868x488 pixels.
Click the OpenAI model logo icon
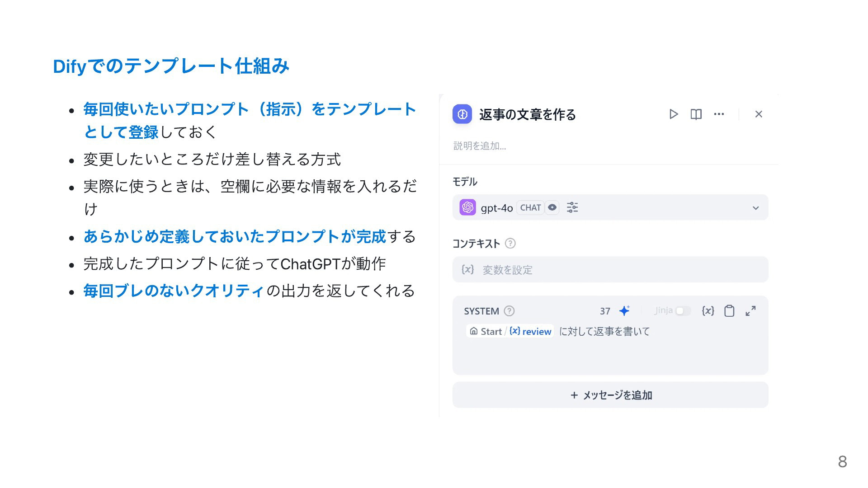[468, 207]
